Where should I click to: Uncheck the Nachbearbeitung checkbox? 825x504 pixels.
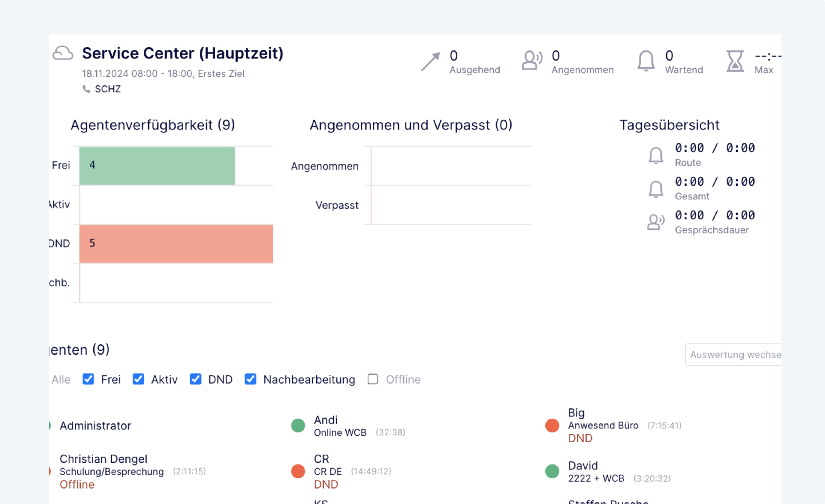point(251,379)
